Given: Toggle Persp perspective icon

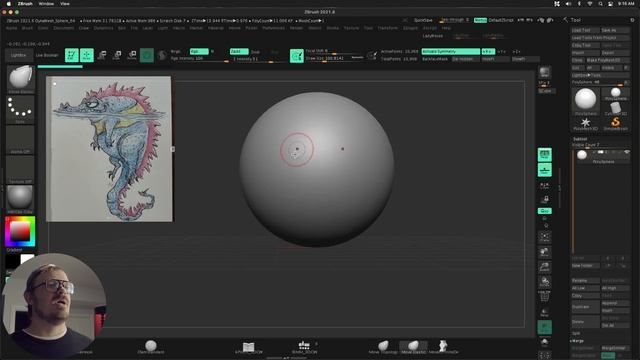Looking at the screenshot, I should 544,155.
